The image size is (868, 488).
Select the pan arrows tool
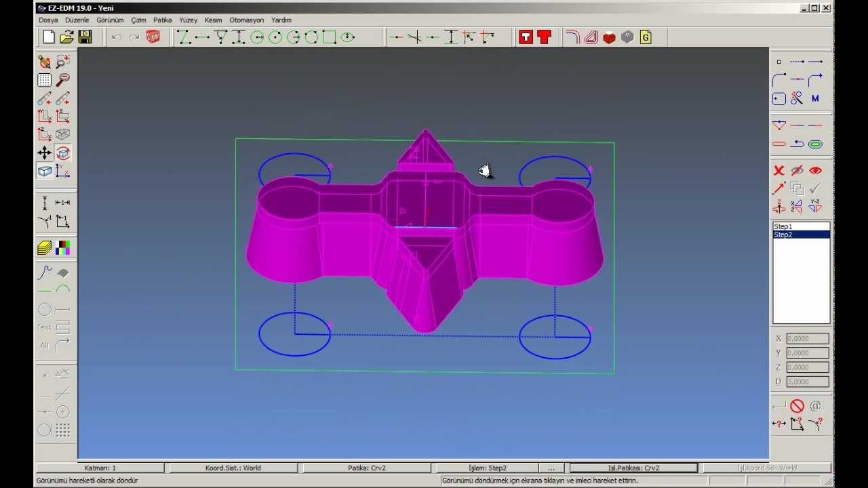(x=44, y=152)
